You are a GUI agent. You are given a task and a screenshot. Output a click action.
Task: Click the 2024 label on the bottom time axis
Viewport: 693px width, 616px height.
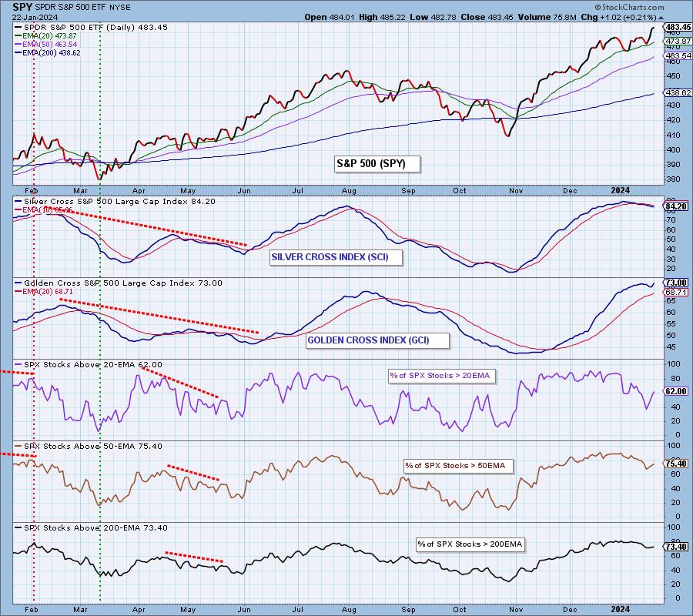pos(621,609)
